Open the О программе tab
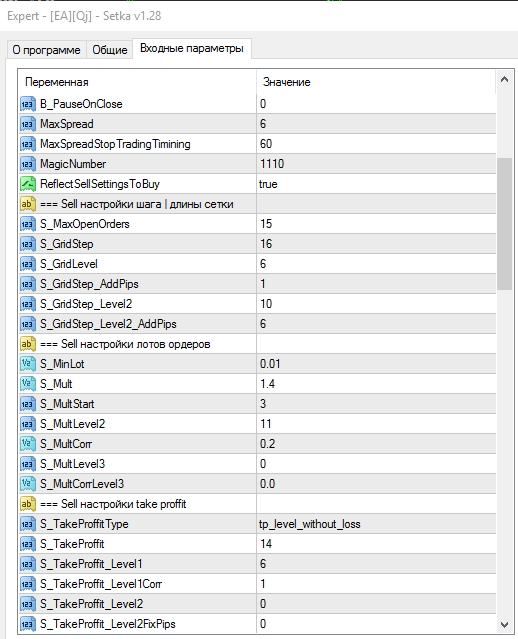 46,50
